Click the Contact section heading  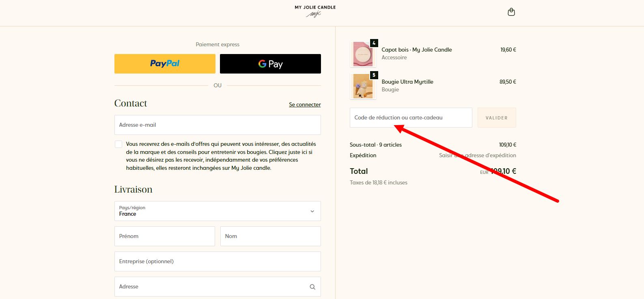pos(131,103)
